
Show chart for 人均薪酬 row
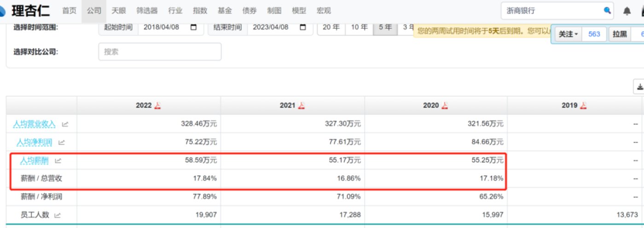[58, 161]
